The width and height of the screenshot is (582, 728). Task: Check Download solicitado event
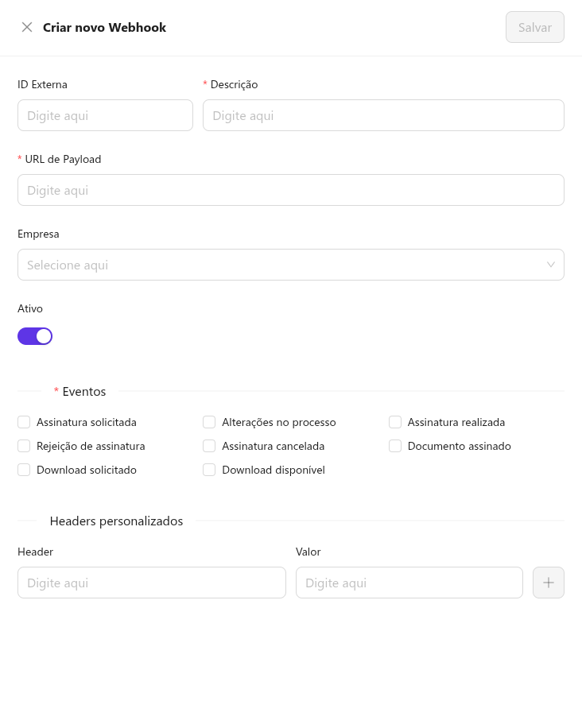pos(24,470)
